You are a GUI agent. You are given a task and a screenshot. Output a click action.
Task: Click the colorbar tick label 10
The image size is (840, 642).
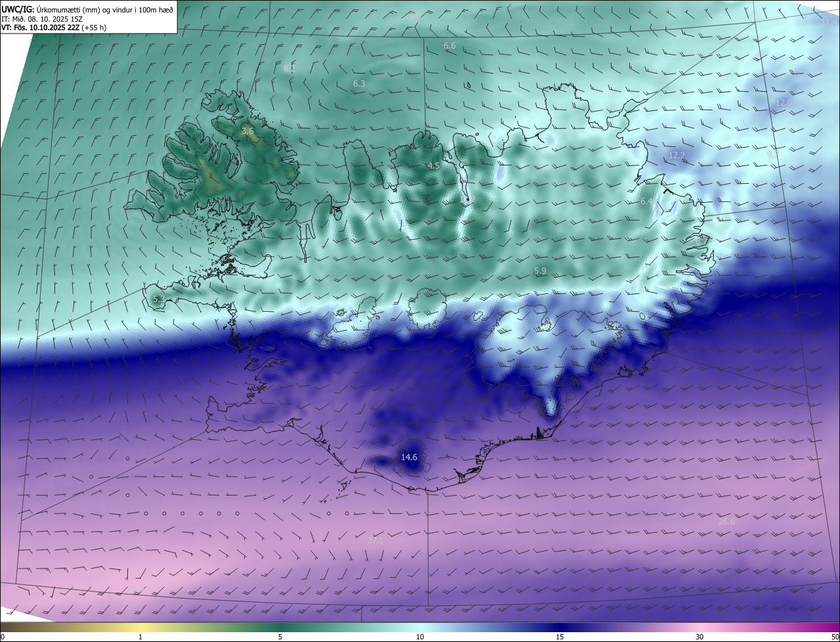[420, 637]
